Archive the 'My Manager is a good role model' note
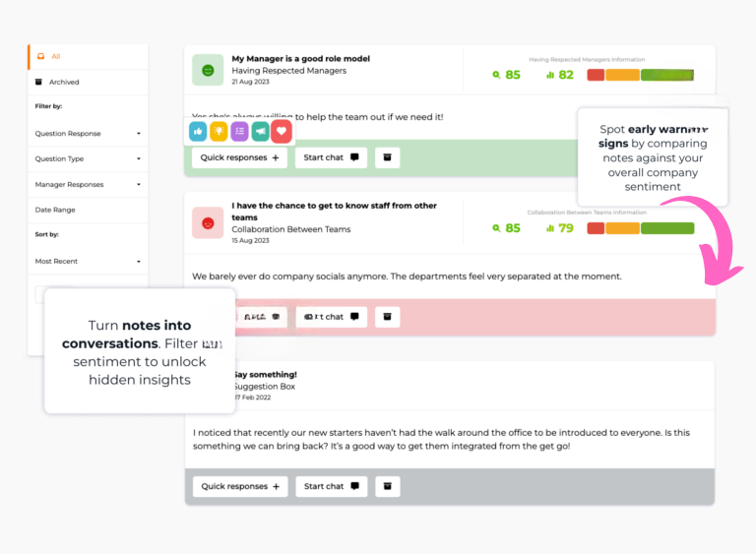756x554 pixels. click(x=388, y=157)
